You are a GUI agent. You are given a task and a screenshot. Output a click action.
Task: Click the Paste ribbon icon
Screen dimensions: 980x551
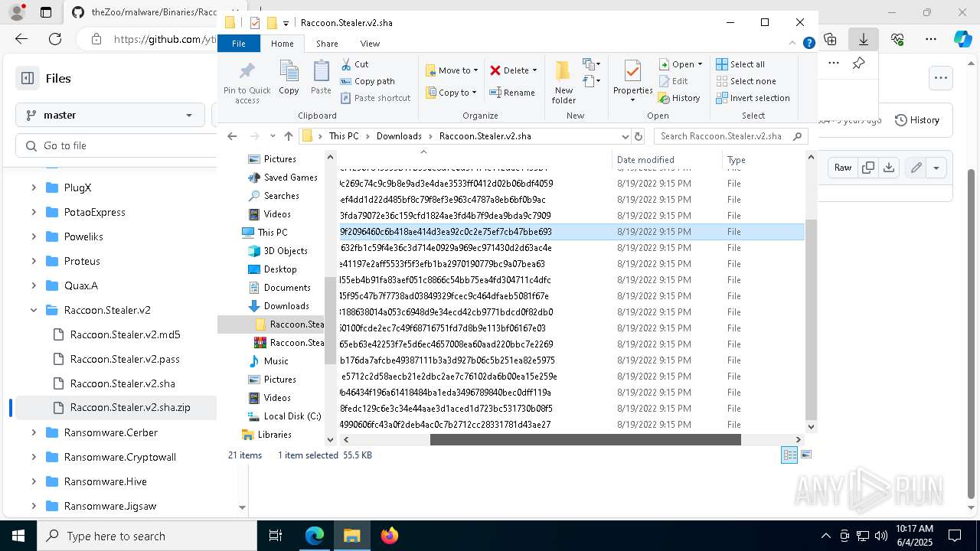coord(321,77)
